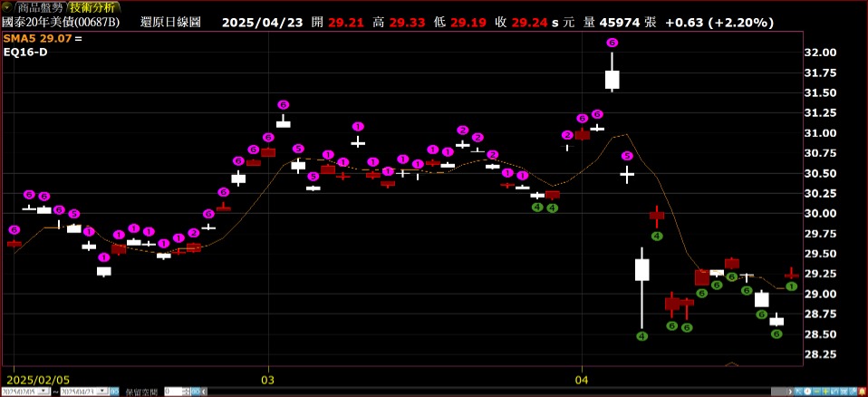Click the EQ16-D indicator label
The width and height of the screenshot is (868, 397).
click(25, 53)
